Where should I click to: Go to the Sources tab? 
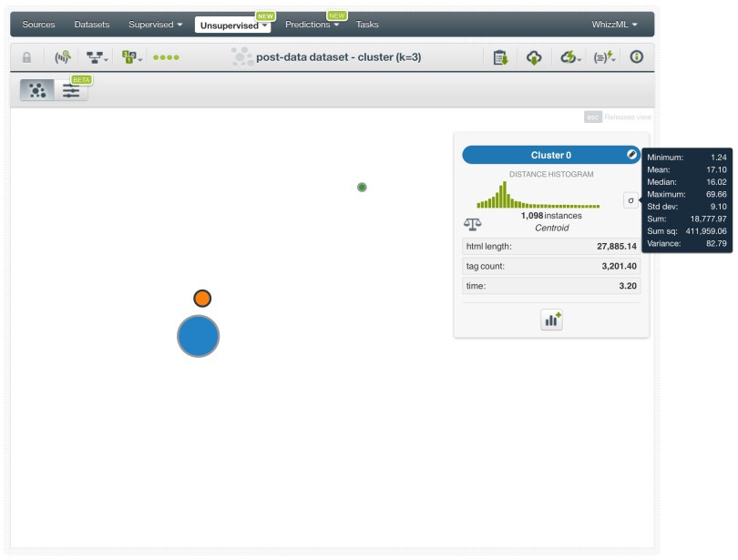(x=38, y=25)
